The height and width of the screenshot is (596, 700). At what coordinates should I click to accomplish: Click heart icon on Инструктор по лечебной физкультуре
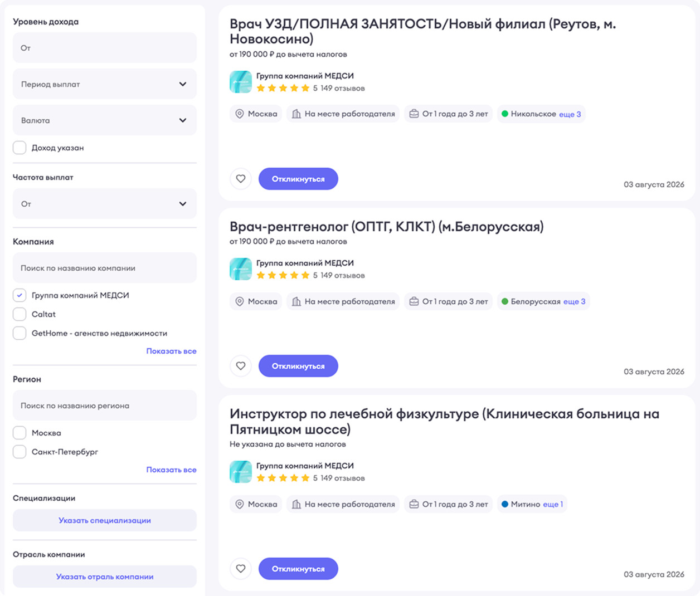click(241, 569)
